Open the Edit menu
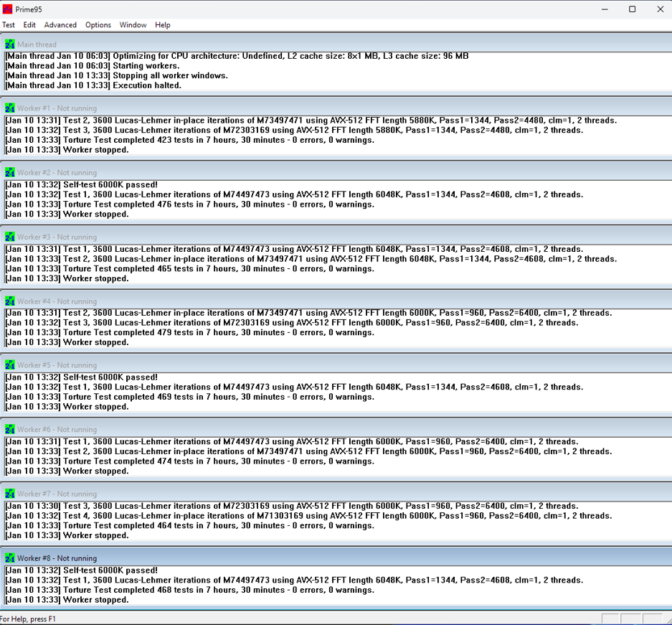This screenshot has height=625, width=672. coord(29,25)
